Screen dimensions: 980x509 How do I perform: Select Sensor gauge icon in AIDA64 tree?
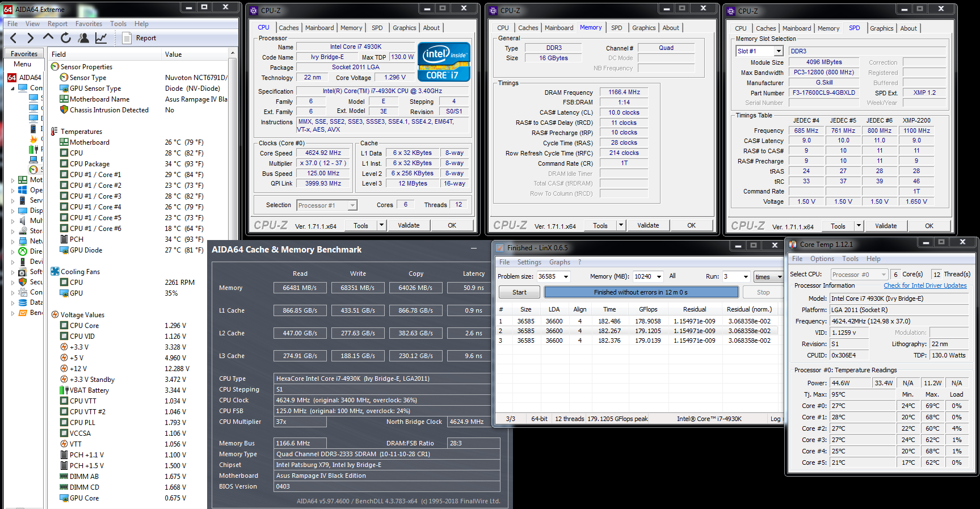point(33,170)
